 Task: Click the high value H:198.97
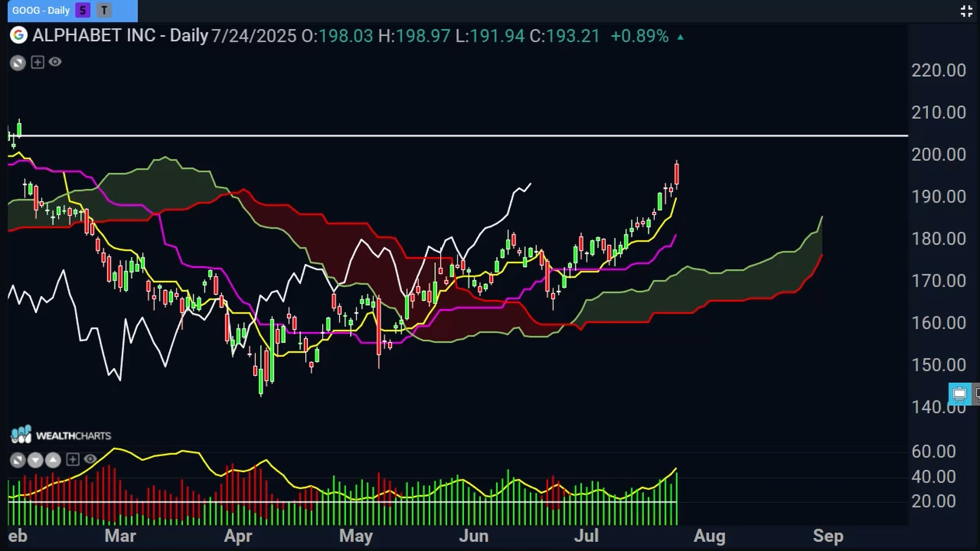coord(414,36)
